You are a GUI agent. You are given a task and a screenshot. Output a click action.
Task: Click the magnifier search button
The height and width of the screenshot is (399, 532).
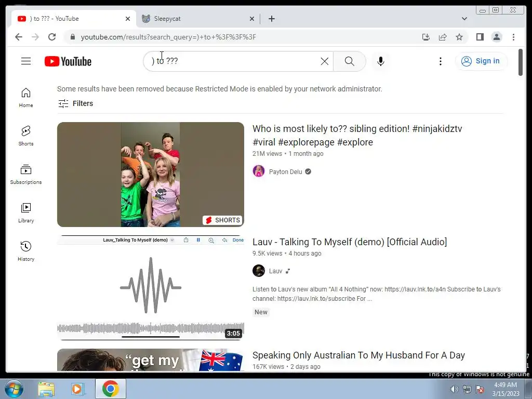pos(350,61)
